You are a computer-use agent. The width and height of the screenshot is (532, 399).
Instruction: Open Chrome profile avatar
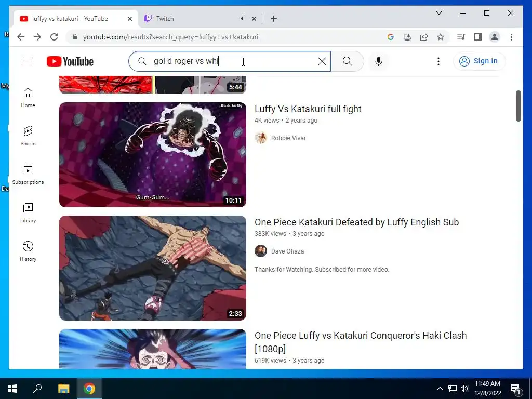[x=495, y=37]
